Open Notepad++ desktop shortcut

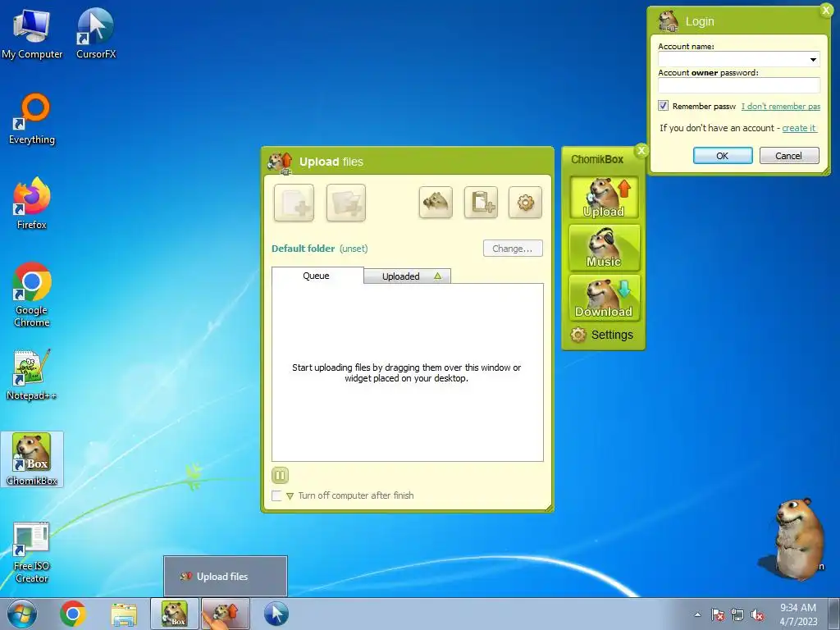point(32,375)
